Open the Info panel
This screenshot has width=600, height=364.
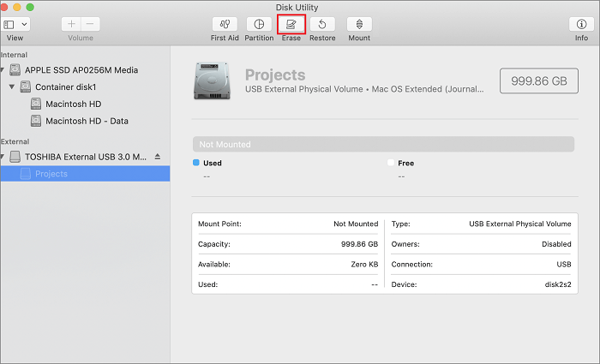pos(581,25)
